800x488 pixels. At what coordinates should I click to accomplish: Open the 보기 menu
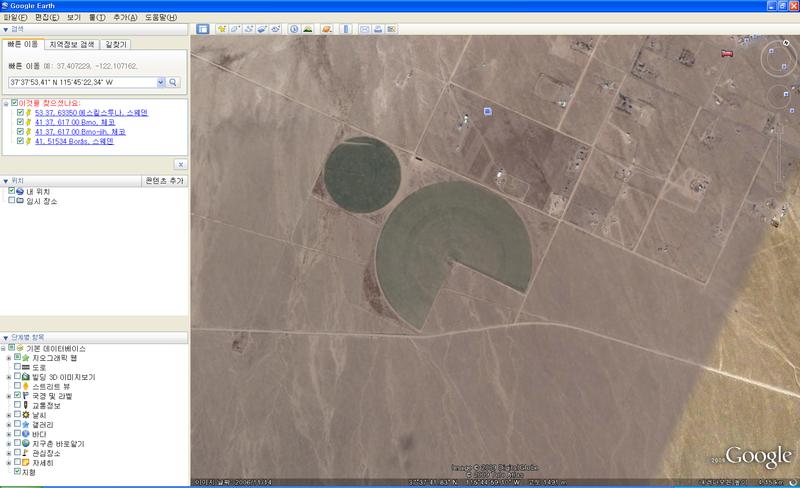click(74, 17)
